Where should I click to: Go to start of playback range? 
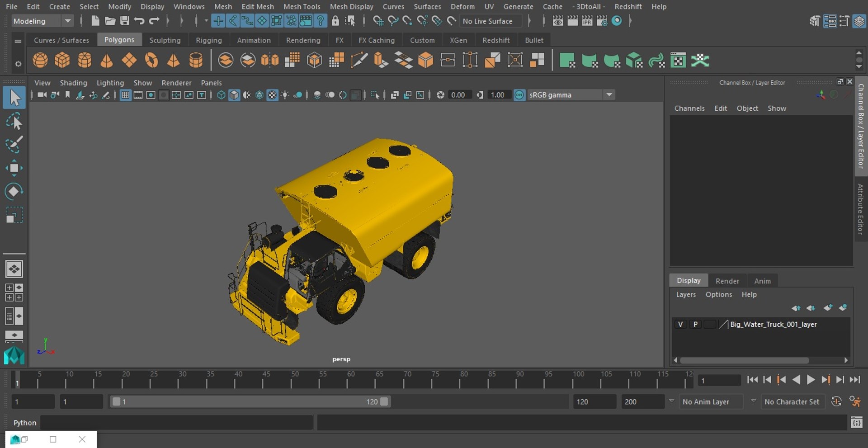(752, 380)
